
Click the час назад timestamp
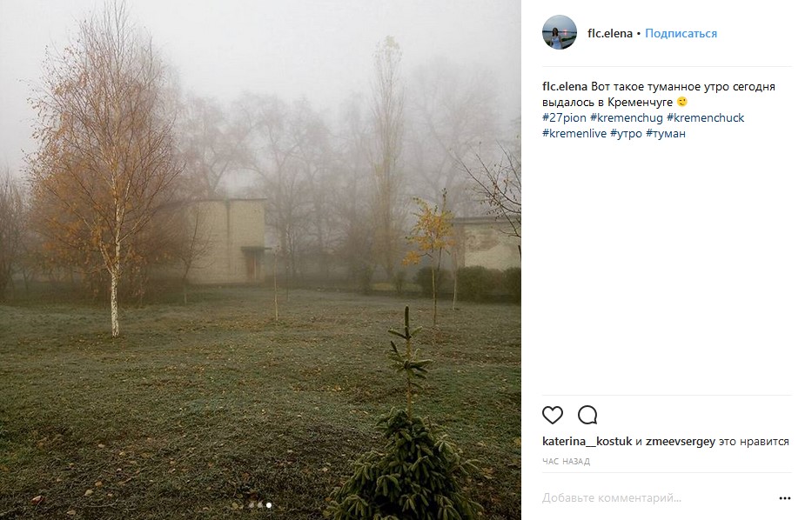tap(566, 461)
